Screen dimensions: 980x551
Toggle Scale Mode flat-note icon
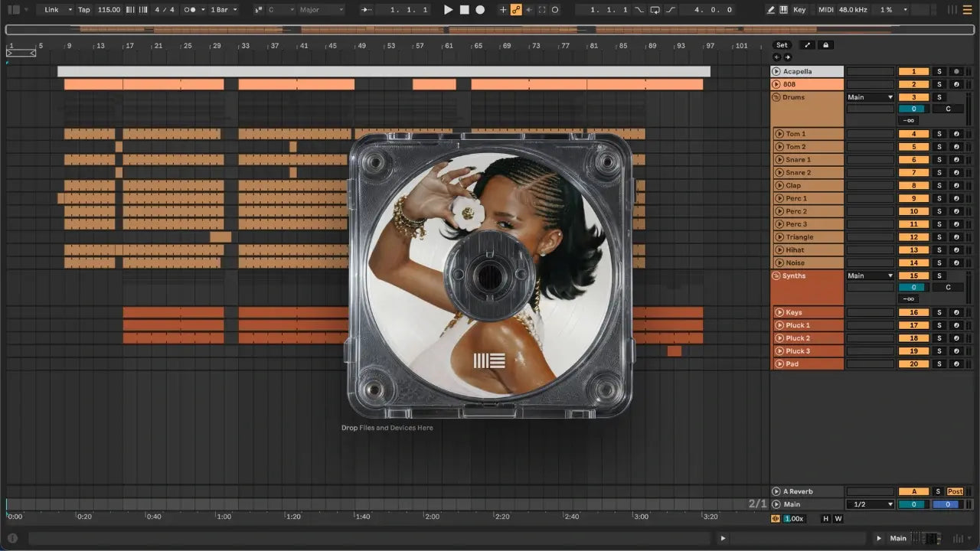pyautogui.click(x=257, y=10)
